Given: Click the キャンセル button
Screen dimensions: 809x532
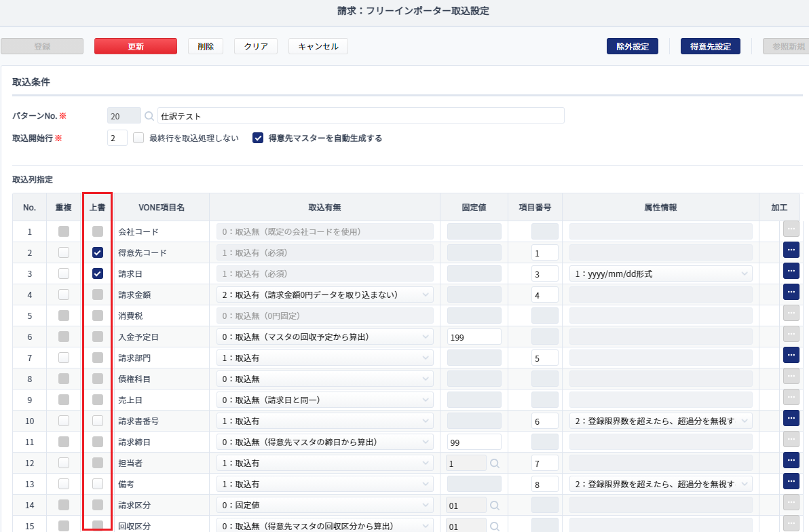Looking at the screenshot, I should [318, 46].
